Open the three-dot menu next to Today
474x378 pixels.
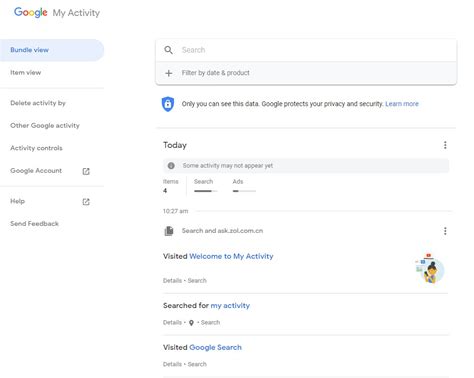pyautogui.click(x=445, y=145)
